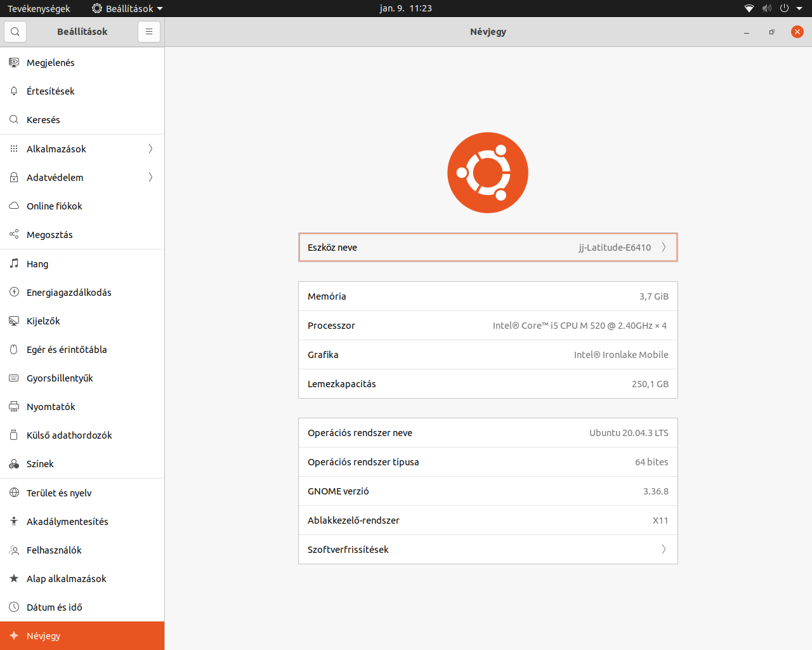812x650 pixels.
Task: Click the Nyomtatók printer icon
Action: [14, 406]
